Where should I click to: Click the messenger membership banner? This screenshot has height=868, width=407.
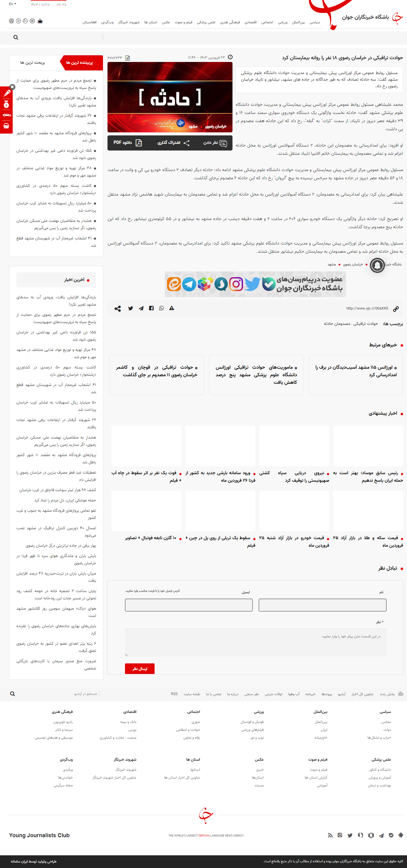[255, 284]
